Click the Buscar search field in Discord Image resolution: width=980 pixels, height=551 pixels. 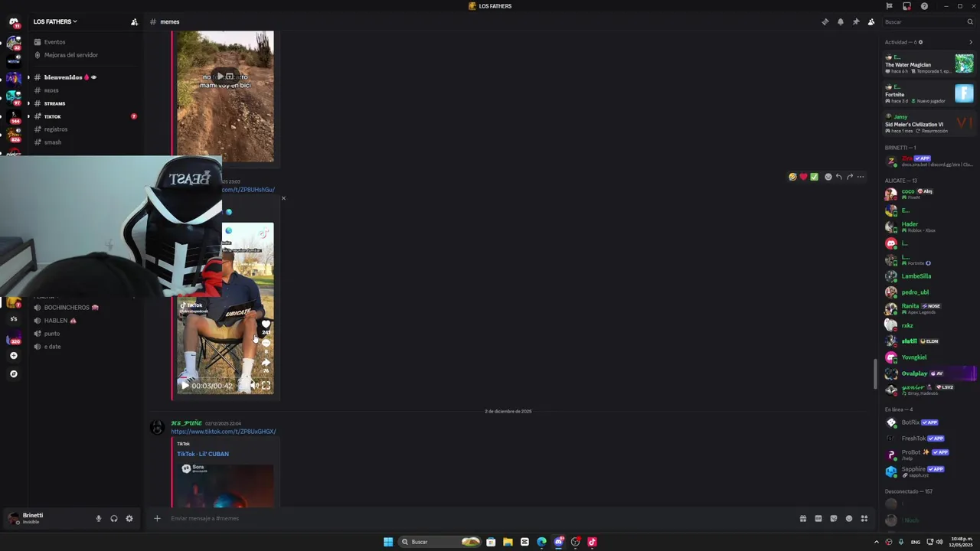tap(928, 21)
